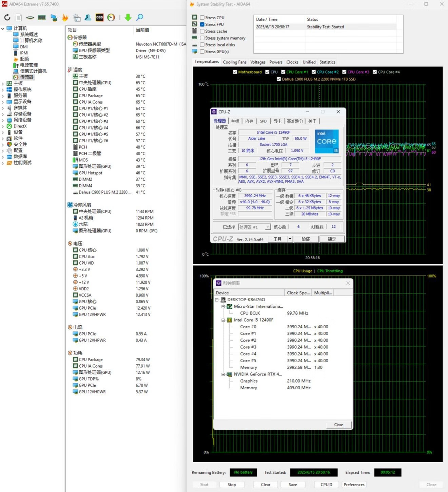Click the 当前值 column header

click(142, 30)
